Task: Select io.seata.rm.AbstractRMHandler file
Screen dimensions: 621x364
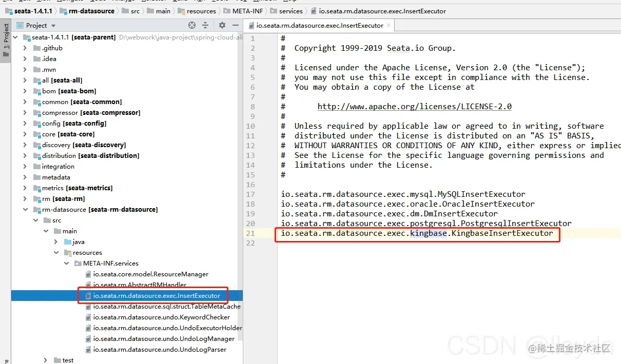Action: point(127,285)
